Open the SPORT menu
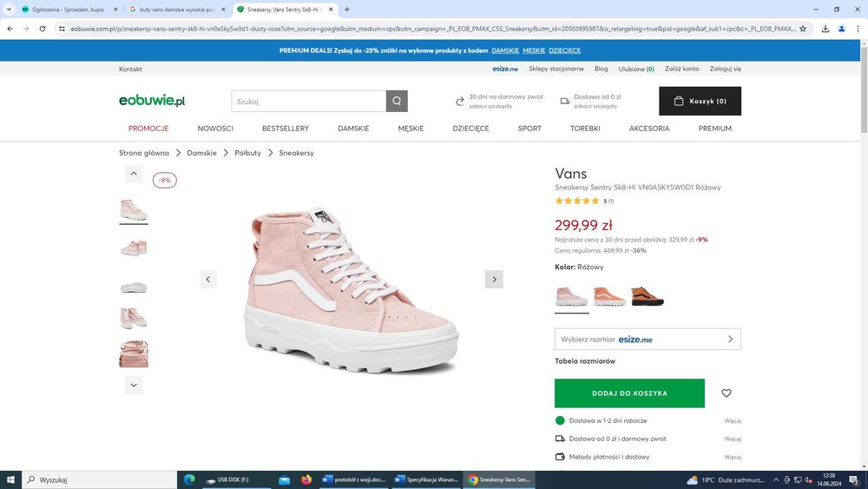Viewport: 868px width, 489px height. [529, 128]
